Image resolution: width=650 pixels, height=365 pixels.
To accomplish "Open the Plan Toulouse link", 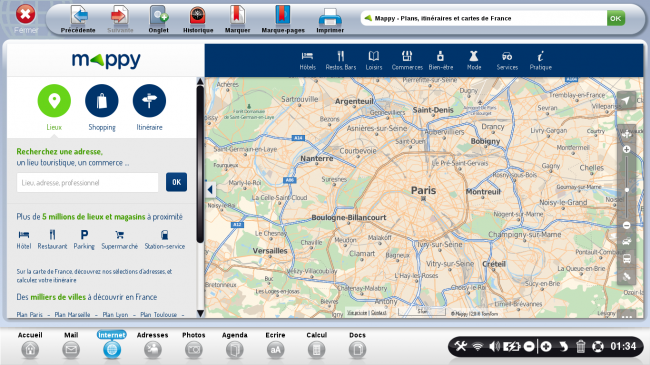I will click(159, 314).
